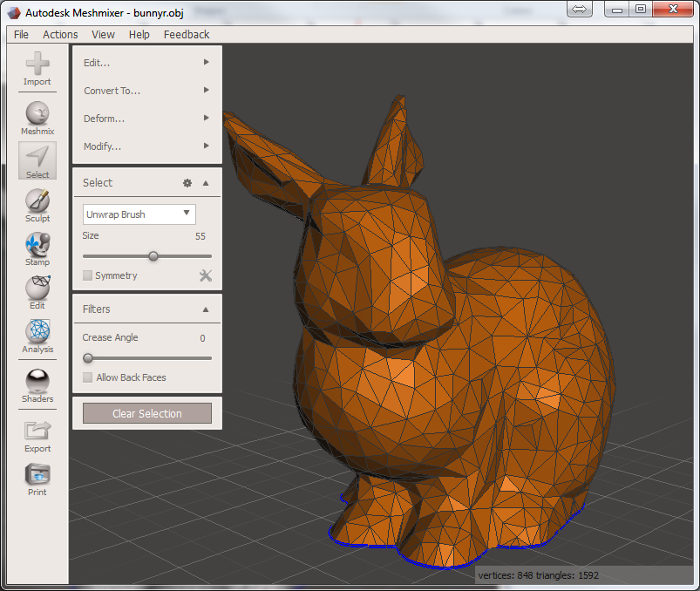Select the Import tool
The width and height of the screenshot is (700, 591).
tap(37, 68)
